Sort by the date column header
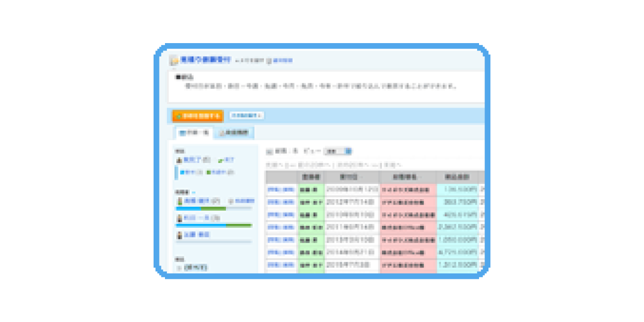This screenshot has height=322, width=644. (352, 177)
